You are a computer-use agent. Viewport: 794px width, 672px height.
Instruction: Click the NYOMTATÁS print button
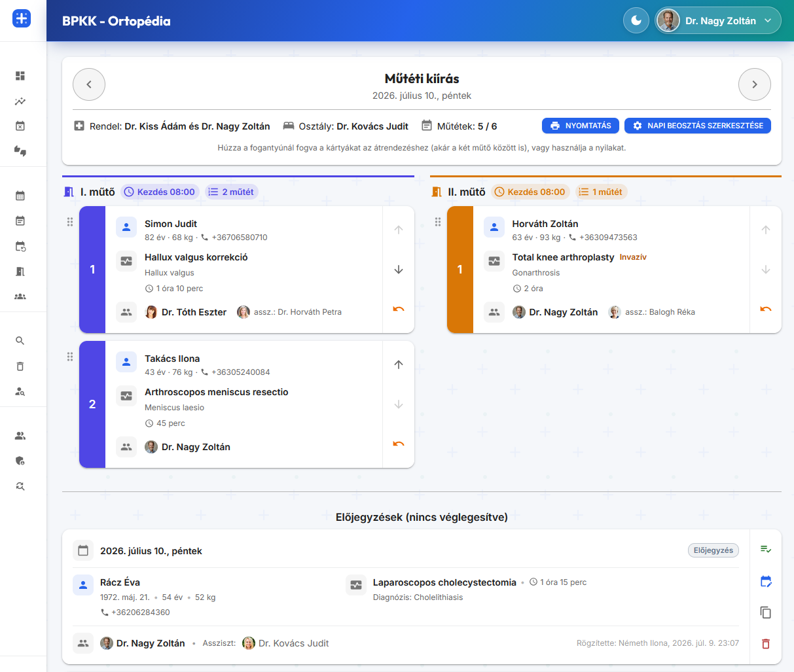(581, 126)
